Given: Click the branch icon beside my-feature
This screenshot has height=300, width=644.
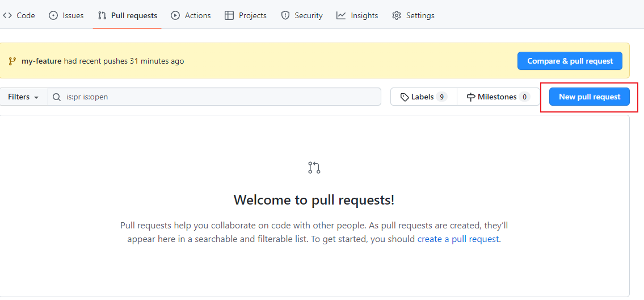Looking at the screenshot, I should click(12, 61).
